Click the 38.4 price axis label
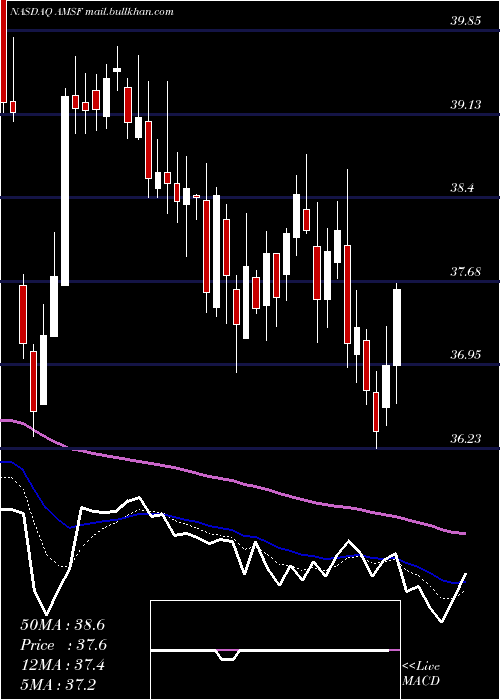Viewport: 500px width, 700px height. click(x=462, y=188)
